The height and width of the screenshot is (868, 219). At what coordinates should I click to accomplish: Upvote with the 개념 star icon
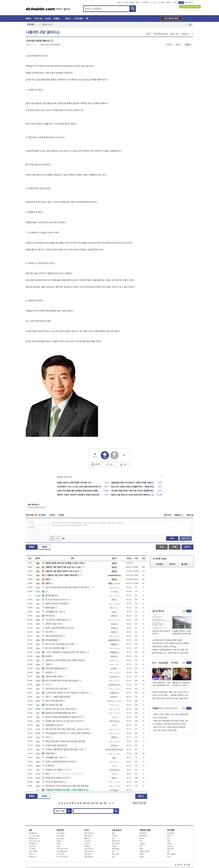click(105, 455)
